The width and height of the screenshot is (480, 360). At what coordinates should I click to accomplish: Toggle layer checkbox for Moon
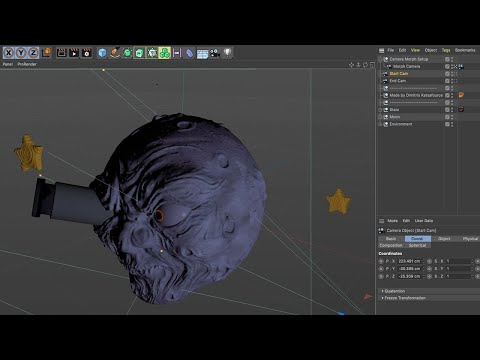coord(447,117)
